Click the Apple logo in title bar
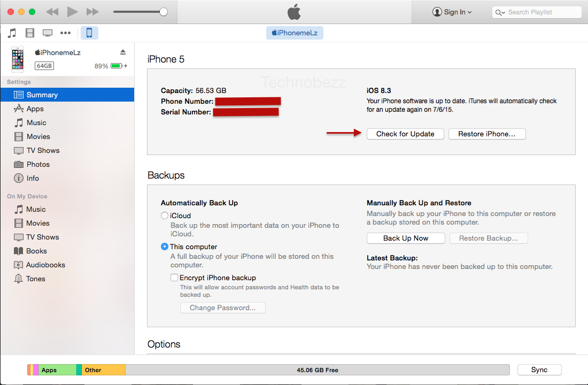The image size is (588, 385). [x=295, y=12]
